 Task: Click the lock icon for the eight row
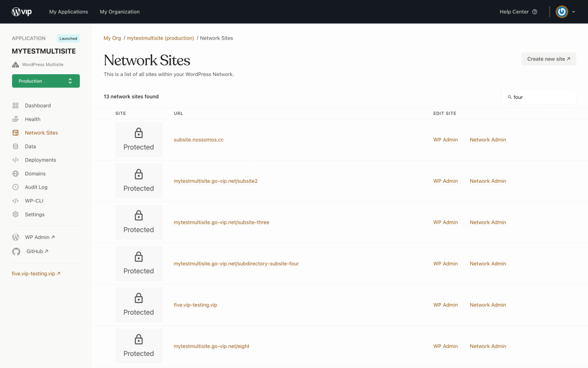click(139, 339)
